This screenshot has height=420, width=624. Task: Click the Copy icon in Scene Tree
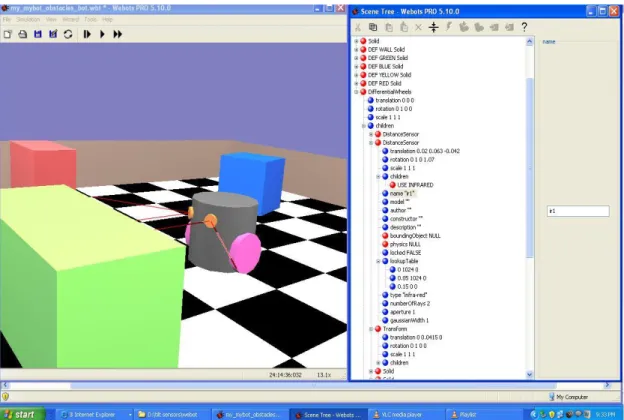(x=373, y=27)
